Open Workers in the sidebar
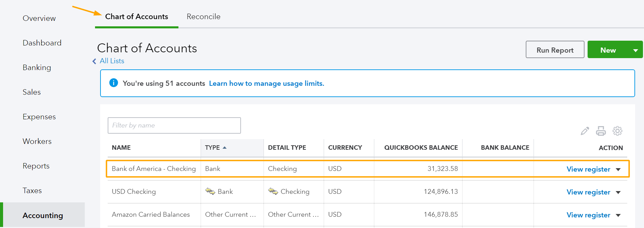The width and height of the screenshot is (644, 228). [x=37, y=142]
